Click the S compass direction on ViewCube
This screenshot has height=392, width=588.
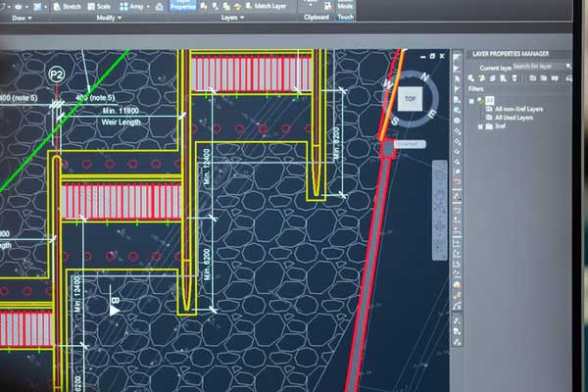(396, 121)
